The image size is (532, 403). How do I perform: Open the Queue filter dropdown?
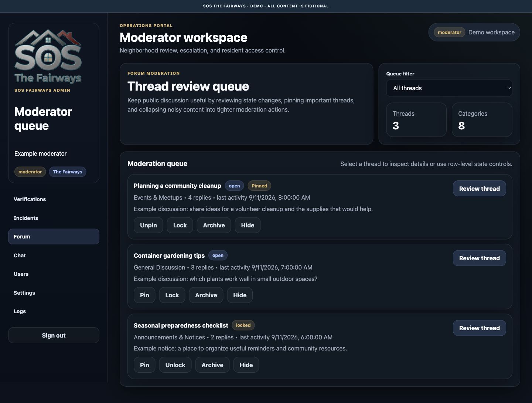pos(449,88)
